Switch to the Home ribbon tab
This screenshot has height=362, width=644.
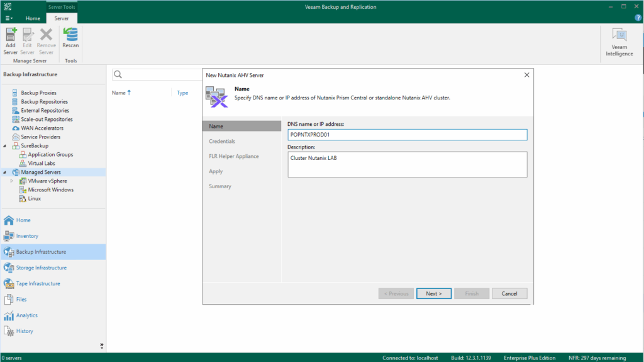[33, 18]
